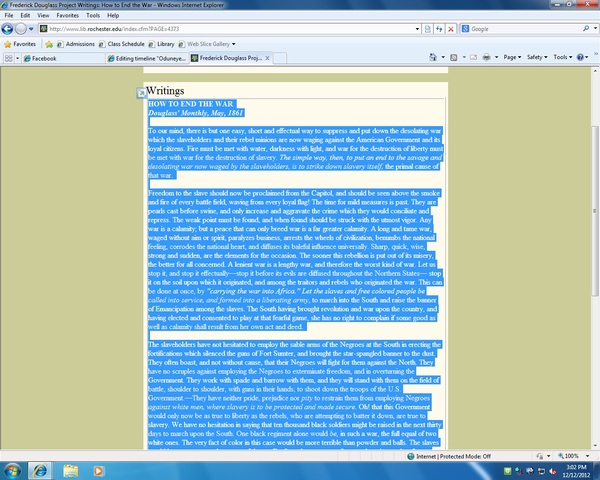Image resolution: width=600 pixels, height=480 pixels.
Task: Open the Library favorites link
Action: click(x=161, y=44)
